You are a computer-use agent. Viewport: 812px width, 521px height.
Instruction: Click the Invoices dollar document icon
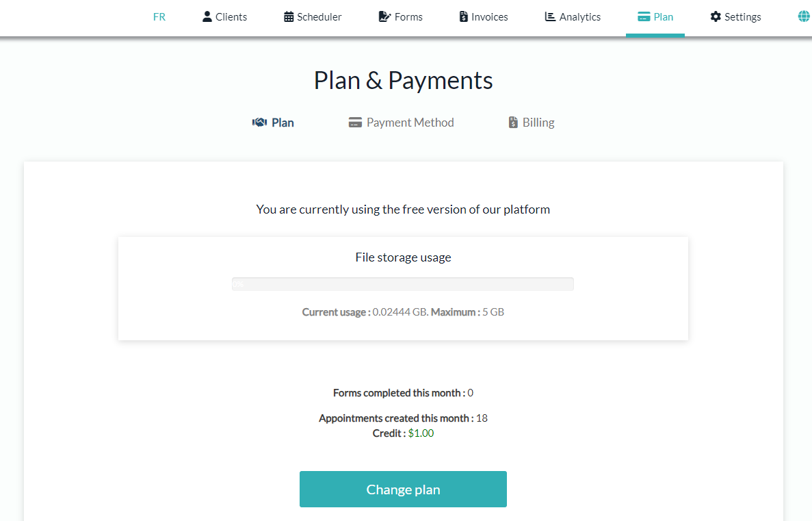464,16
